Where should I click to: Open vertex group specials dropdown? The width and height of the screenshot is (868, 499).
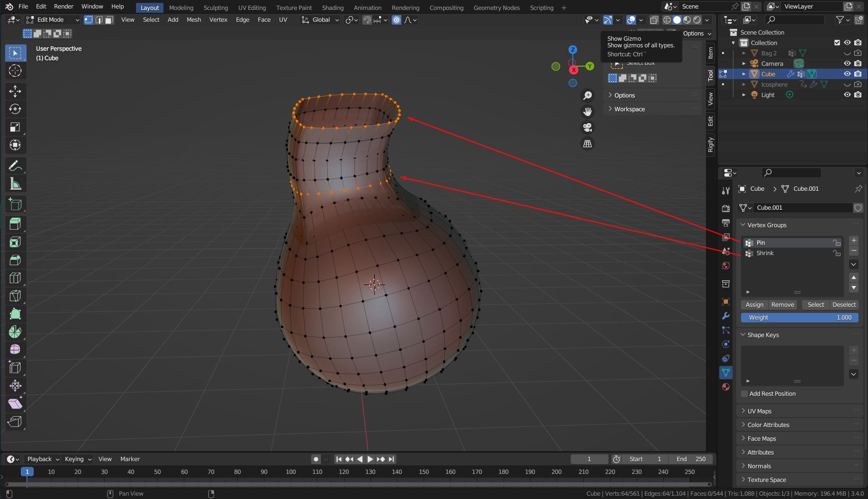[x=854, y=264]
